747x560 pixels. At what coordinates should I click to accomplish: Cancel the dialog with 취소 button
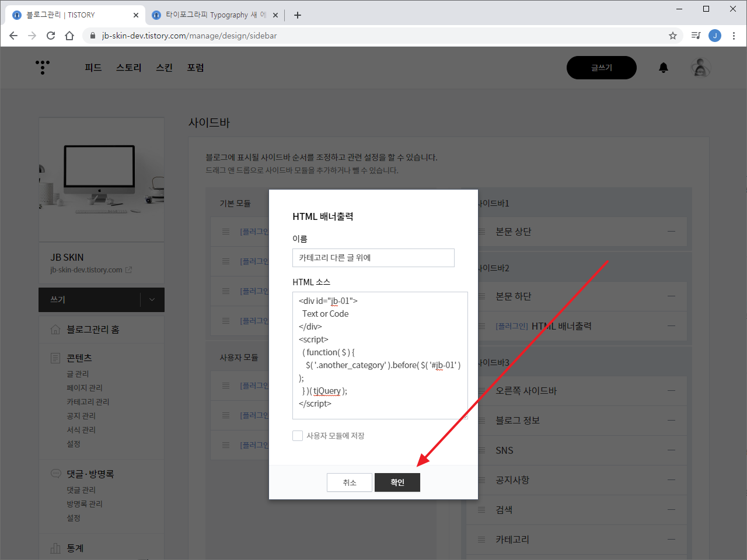tap(350, 482)
